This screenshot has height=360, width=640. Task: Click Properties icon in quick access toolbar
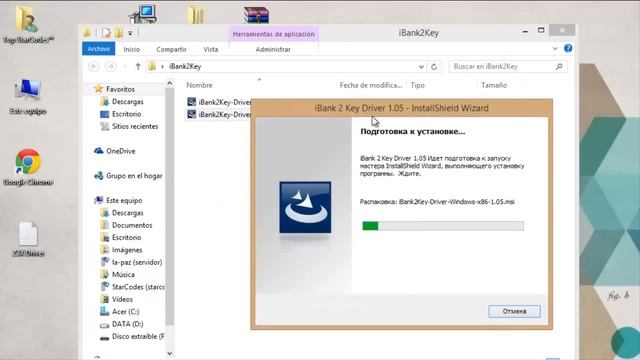click(106, 33)
